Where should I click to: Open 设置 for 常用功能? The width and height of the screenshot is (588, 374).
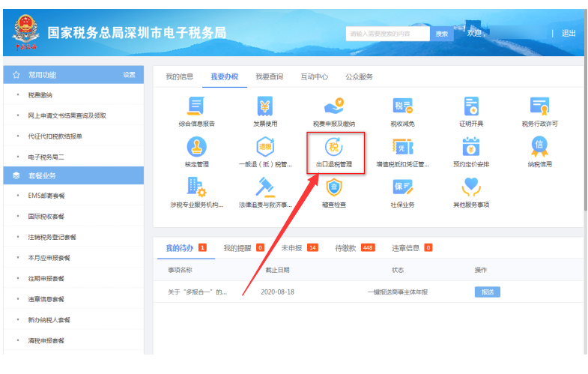tap(129, 75)
